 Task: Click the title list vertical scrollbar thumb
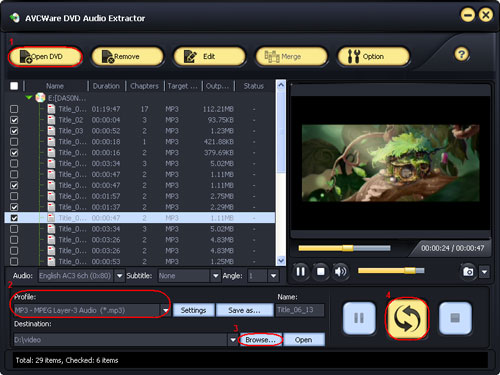(x=281, y=131)
